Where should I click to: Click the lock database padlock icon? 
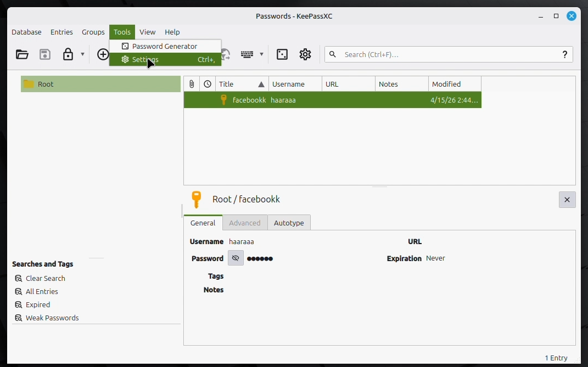(x=68, y=54)
